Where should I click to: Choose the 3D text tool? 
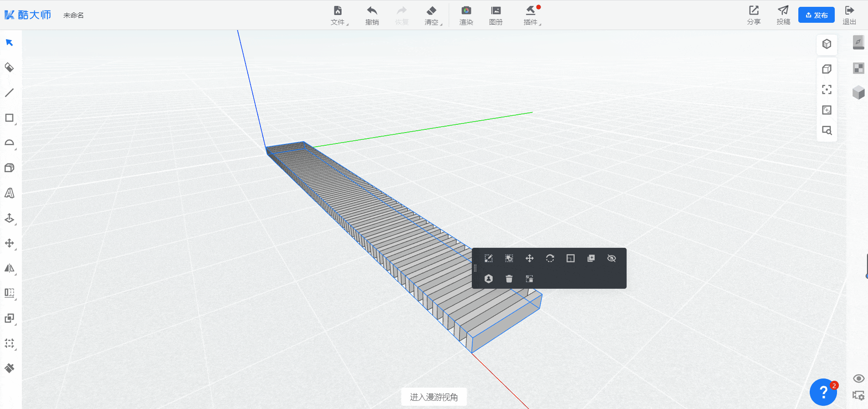click(x=9, y=193)
